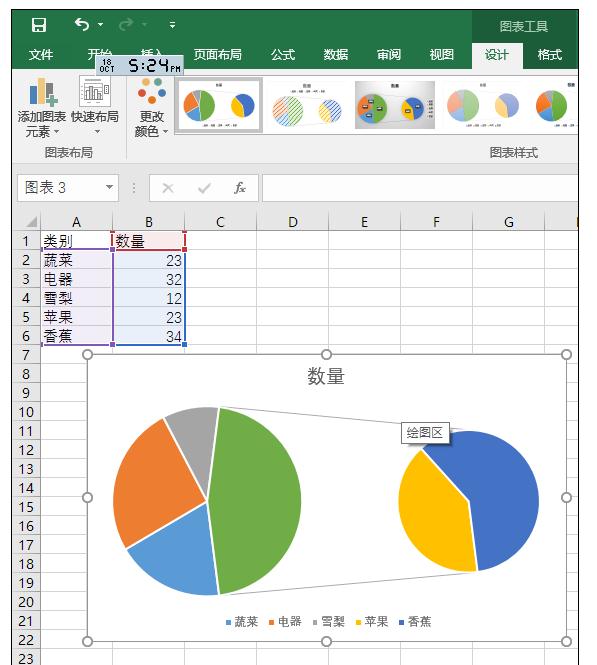597x665 pixels.
Task: Click the Cancel X icon in the formula bar
Action: click(x=168, y=188)
